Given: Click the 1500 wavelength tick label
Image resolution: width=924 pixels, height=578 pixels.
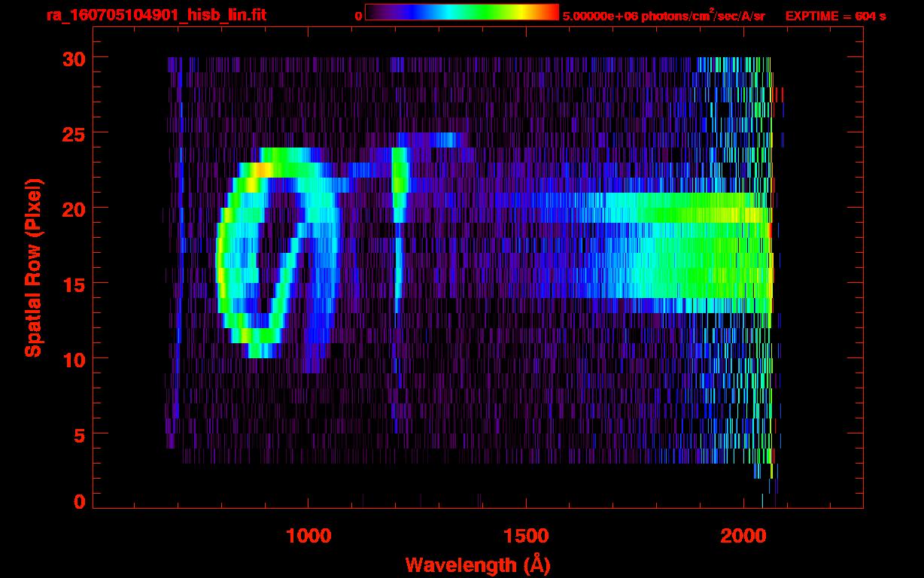Looking at the screenshot, I should click(526, 536).
